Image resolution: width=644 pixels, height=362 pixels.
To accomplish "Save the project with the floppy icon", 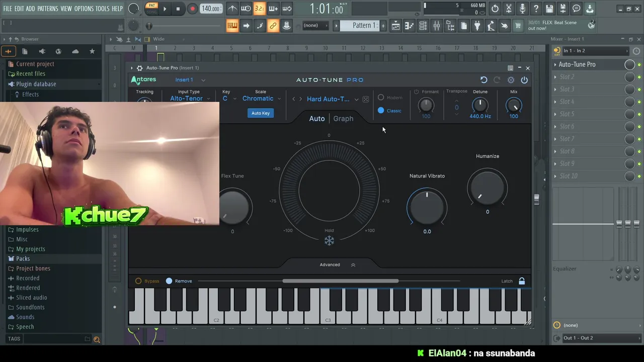I will coord(549,9).
